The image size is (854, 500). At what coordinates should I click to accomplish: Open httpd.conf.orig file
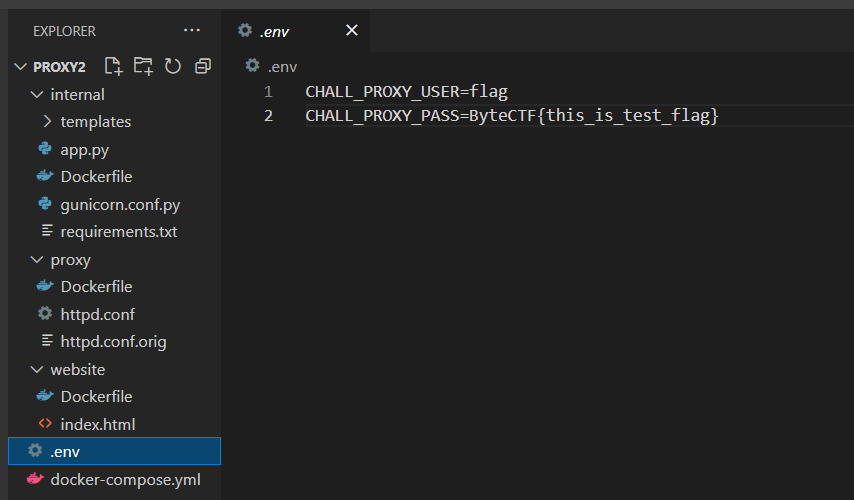pos(113,342)
